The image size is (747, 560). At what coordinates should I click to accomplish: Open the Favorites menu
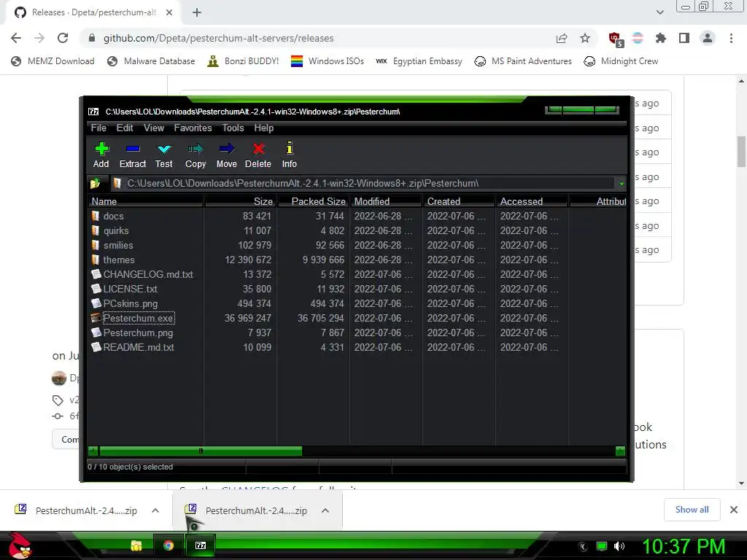pos(193,128)
